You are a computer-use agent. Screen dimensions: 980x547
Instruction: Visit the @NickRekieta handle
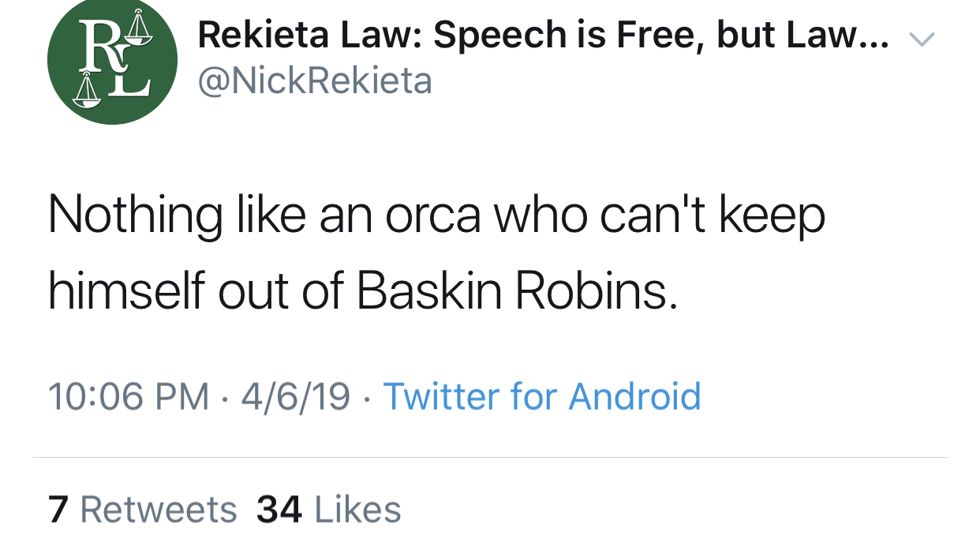(x=314, y=81)
